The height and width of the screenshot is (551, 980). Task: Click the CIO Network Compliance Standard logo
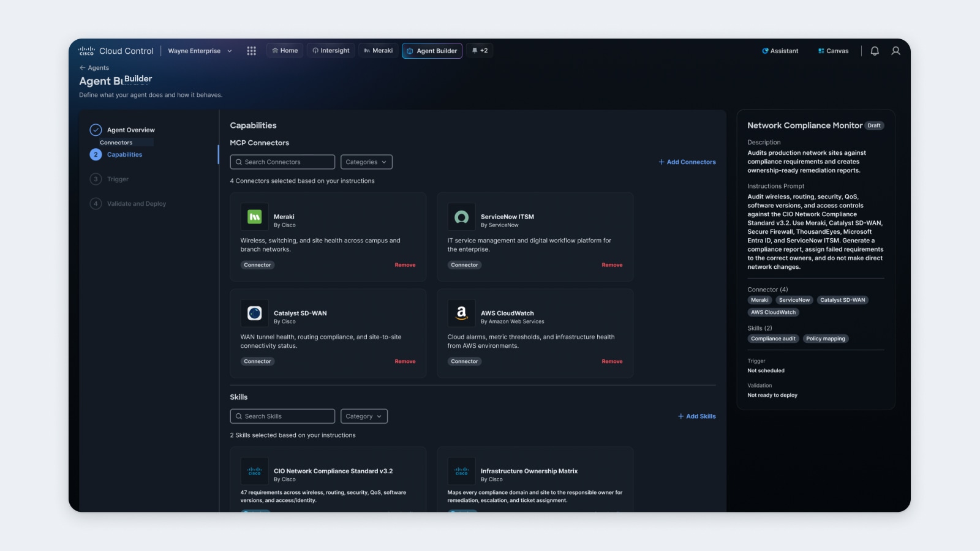254,471
